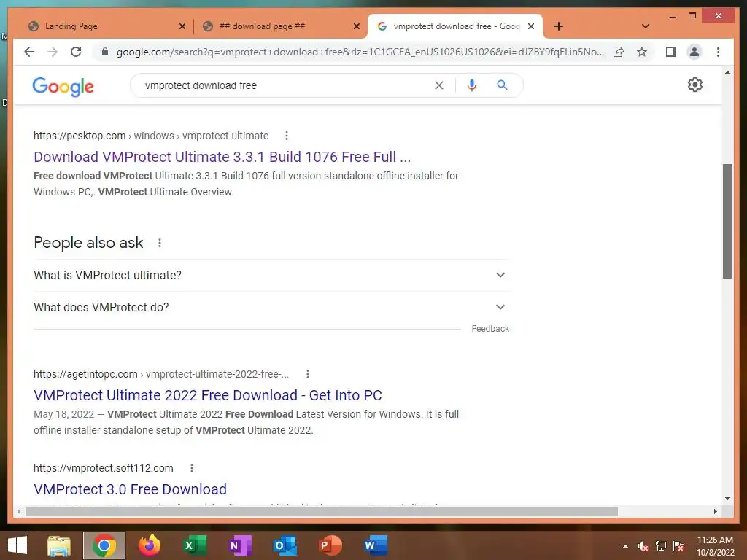Click the forward navigation arrow
747x560 pixels.
pos(53,52)
